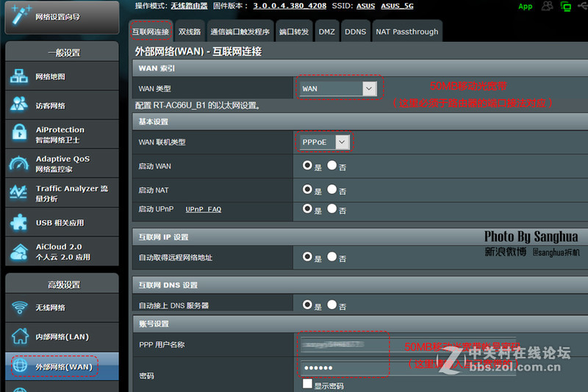Click the users icon in top bar

[547, 6]
